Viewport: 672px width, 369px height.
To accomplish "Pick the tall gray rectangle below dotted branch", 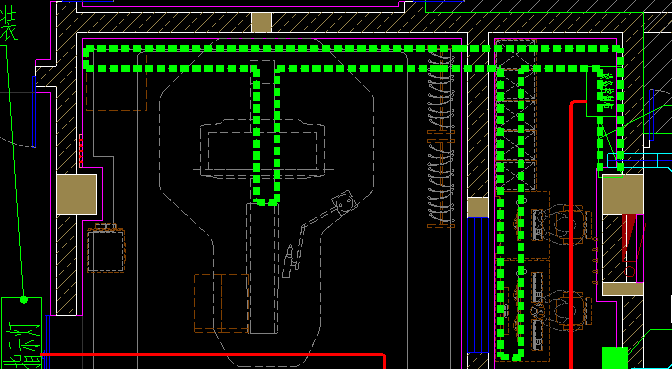I will (x=262, y=268).
